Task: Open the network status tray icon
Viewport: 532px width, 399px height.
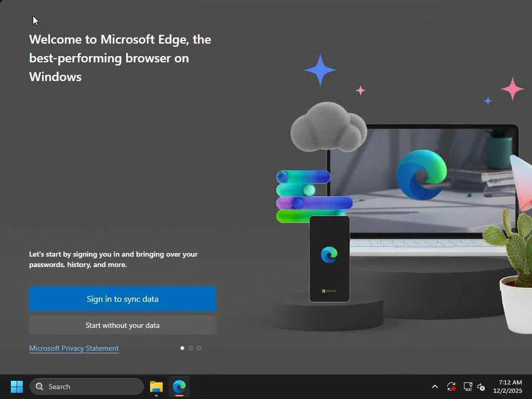Action: tap(468, 387)
